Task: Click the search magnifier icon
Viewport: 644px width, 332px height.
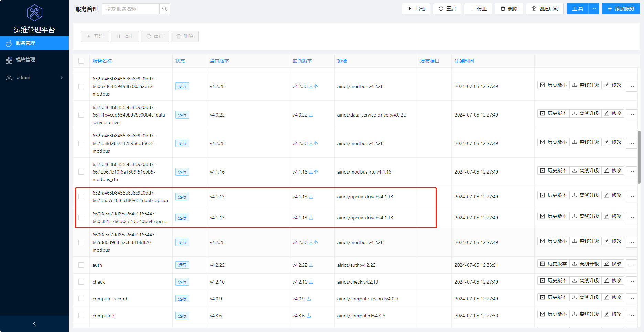Action: pyautogui.click(x=165, y=9)
